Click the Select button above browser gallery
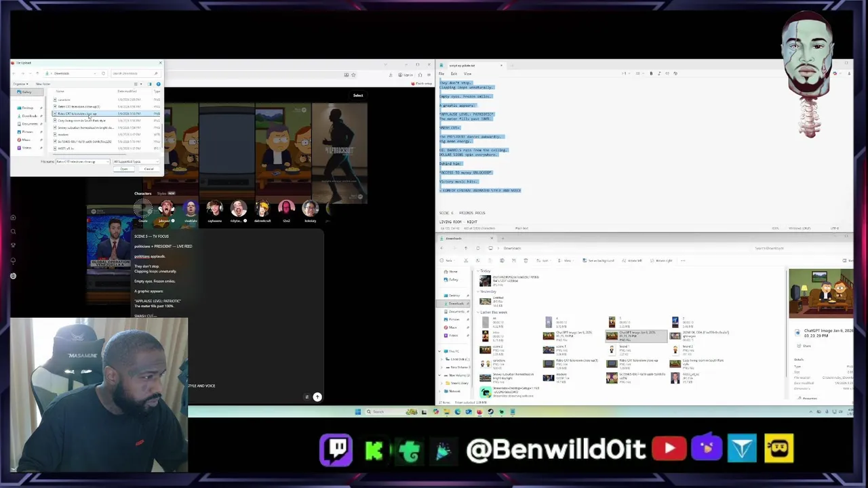 pos(358,96)
